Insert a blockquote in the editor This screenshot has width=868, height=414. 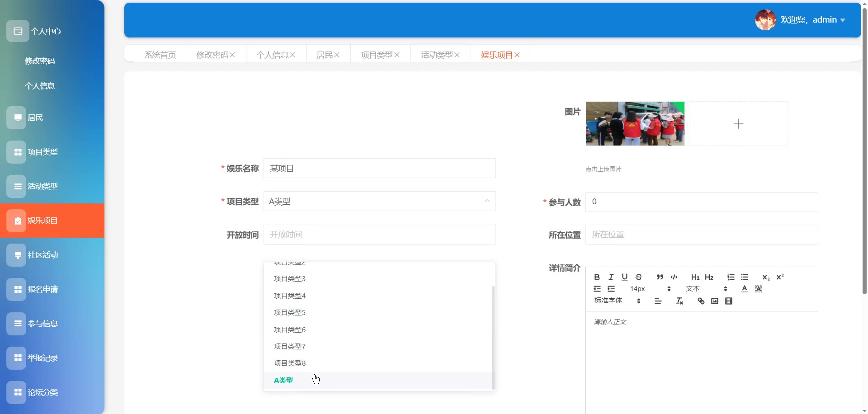660,277
